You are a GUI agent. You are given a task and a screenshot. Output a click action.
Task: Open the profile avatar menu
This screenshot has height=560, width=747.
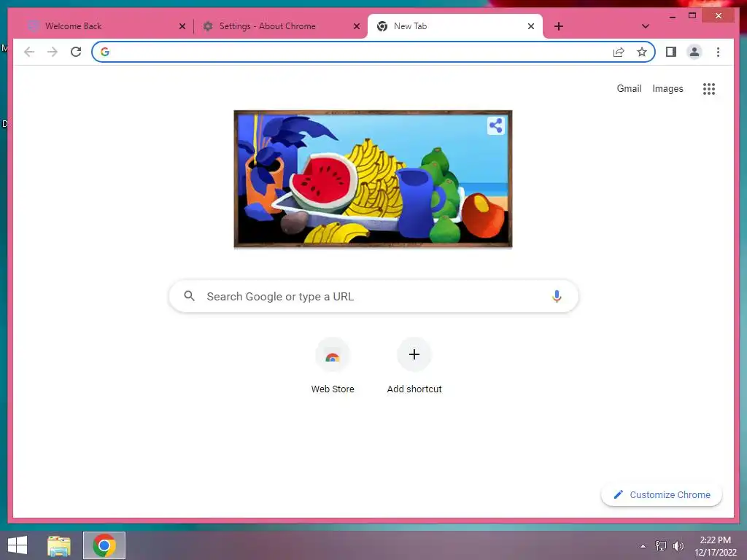(694, 52)
